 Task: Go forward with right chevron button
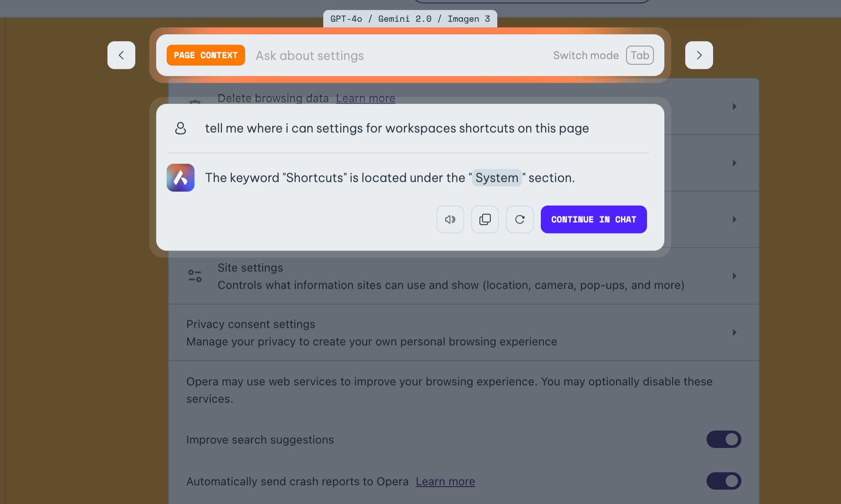pyautogui.click(x=699, y=55)
